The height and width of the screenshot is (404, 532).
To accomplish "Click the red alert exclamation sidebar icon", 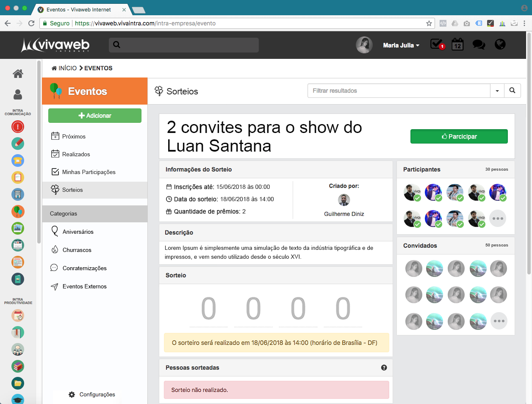I will point(18,127).
